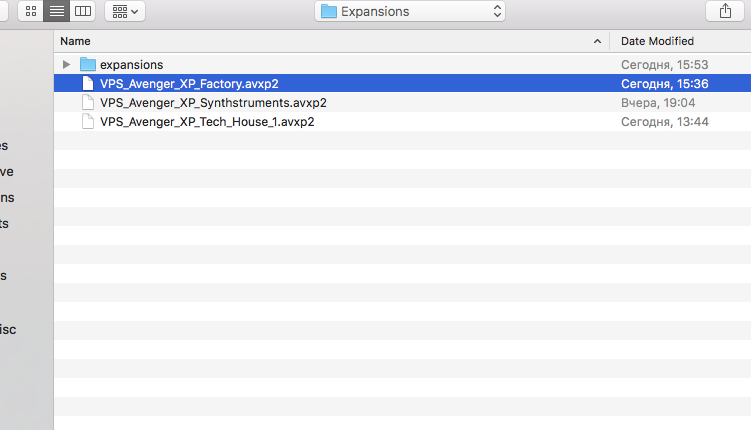Click the VPS_Avenger_XP_Synthstruments.avxp2 file icon
This screenshot has height=430, width=751.
[x=88, y=102]
